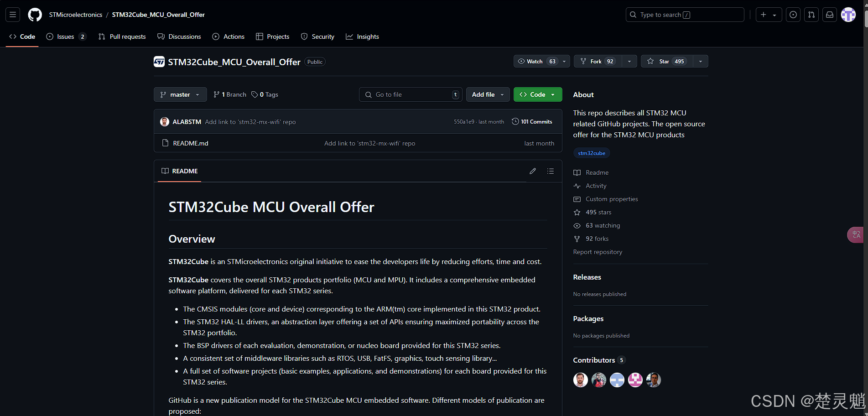Focus the Go to file input
Viewport: 868px width, 416px height.
(x=411, y=94)
